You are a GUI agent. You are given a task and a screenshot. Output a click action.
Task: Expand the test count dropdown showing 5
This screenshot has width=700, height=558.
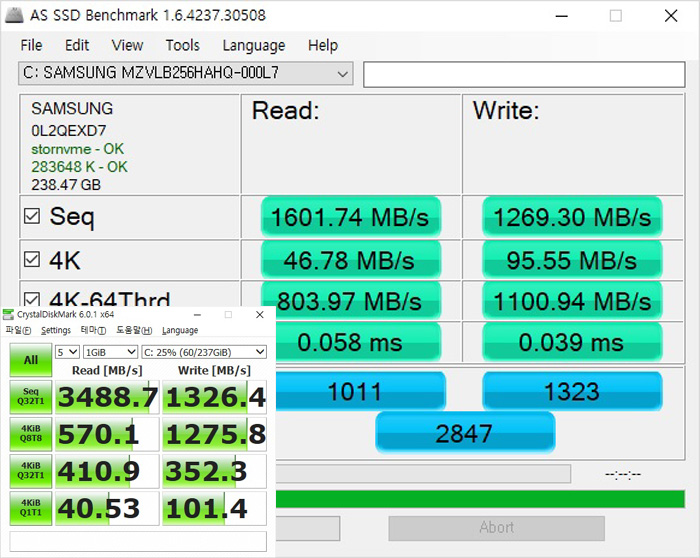pos(67,352)
